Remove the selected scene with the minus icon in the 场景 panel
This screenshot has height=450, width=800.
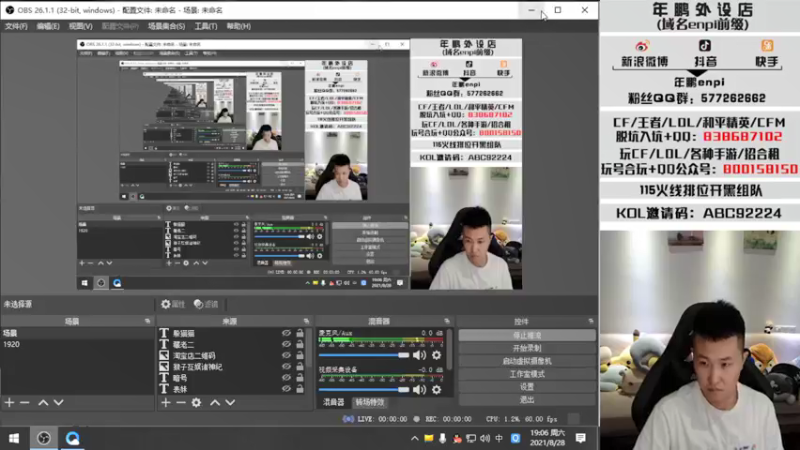pyautogui.click(x=24, y=403)
